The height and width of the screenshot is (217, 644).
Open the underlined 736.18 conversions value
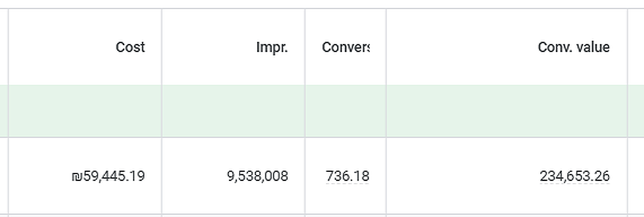click(347, 176)
